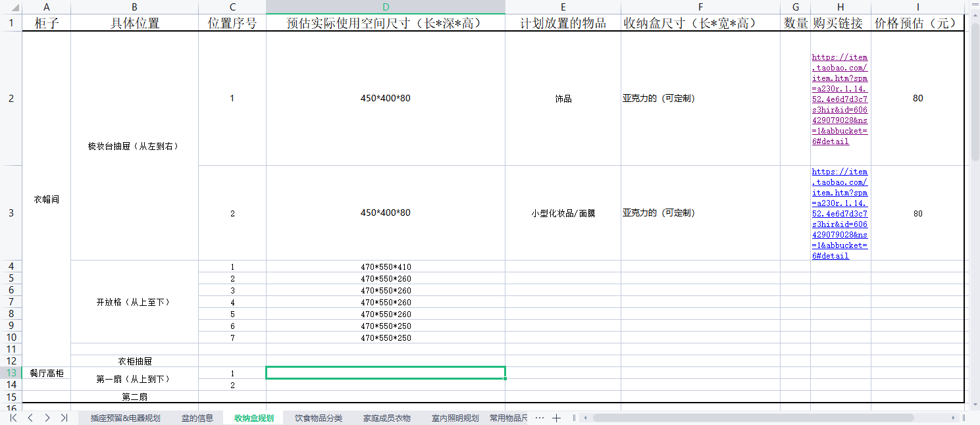Open the 室内照明规划 sheet tab

click(455, 418)
